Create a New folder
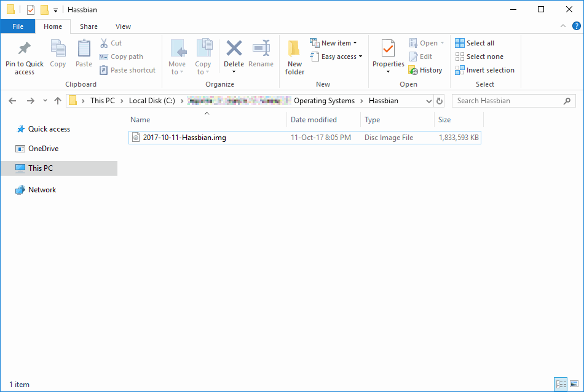The image size is (584, 392). click(x=294, y=57)
